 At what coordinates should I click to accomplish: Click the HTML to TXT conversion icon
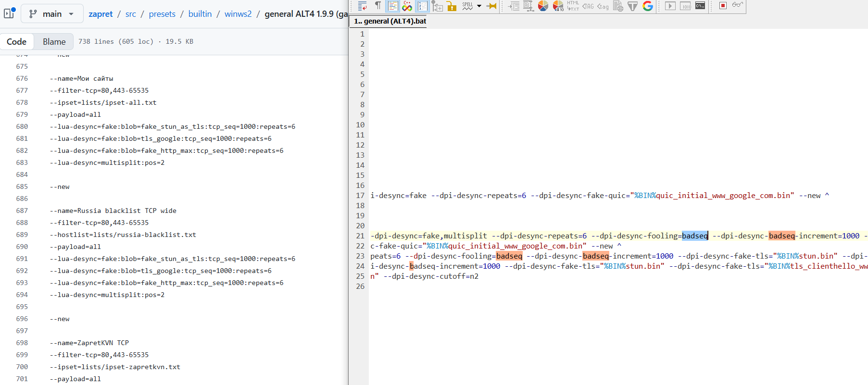click(573, 6)
